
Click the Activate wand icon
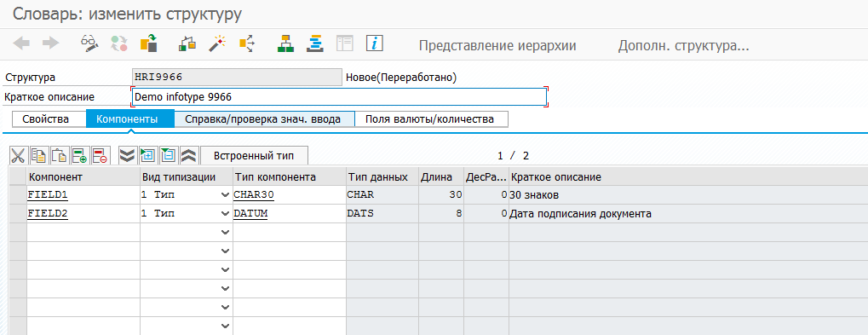coord(216,43)
